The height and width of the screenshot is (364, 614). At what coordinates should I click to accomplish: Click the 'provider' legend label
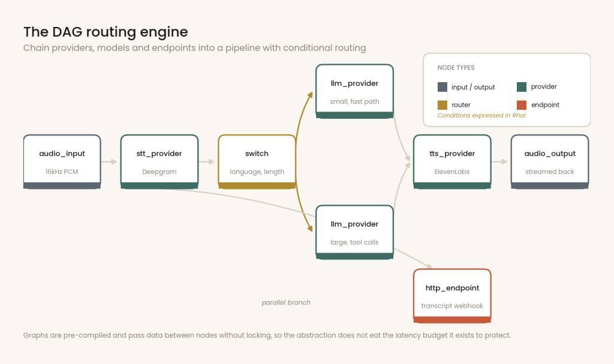pos(544,86)
